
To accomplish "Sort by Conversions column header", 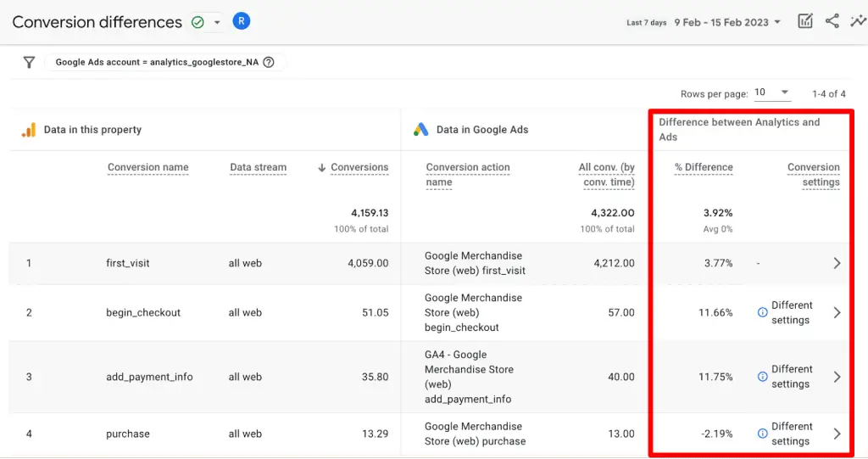I will (x=359, y=167).
